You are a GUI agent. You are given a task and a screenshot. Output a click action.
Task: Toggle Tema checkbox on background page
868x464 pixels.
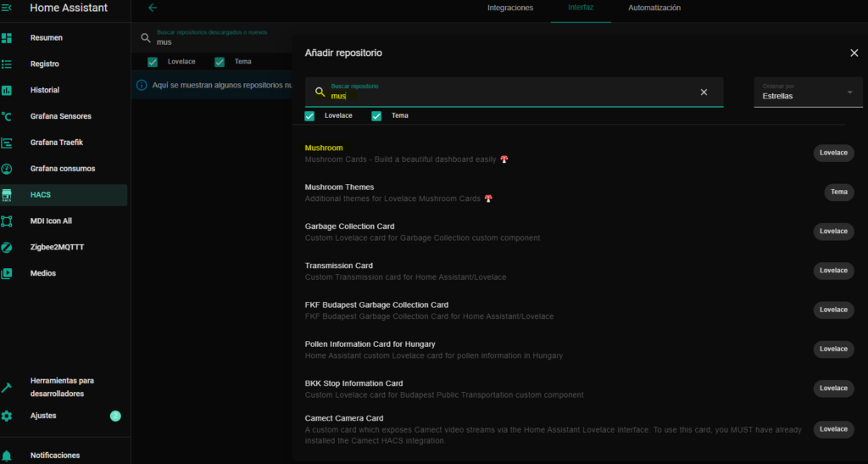pos(220,62)
